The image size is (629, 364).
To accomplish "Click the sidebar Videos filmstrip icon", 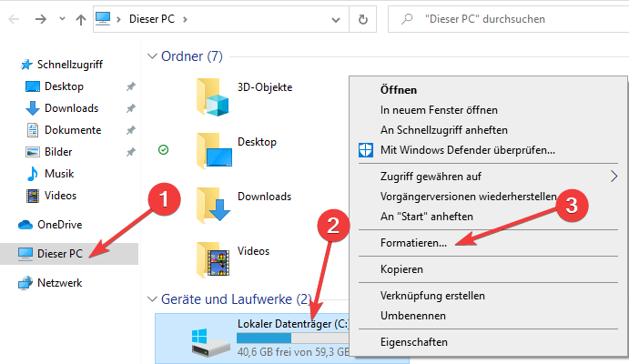I will [33, 196].
